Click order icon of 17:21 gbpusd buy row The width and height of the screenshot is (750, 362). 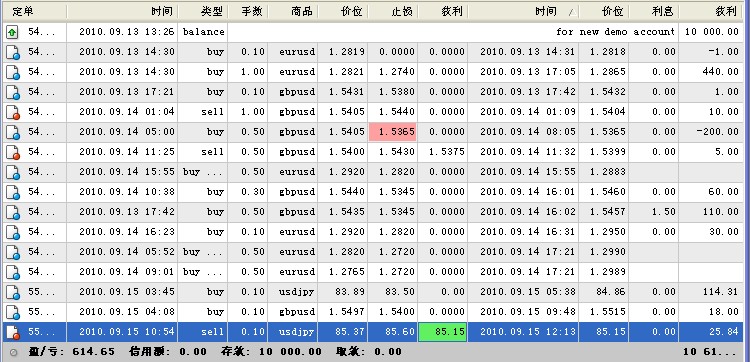[12, 92]
